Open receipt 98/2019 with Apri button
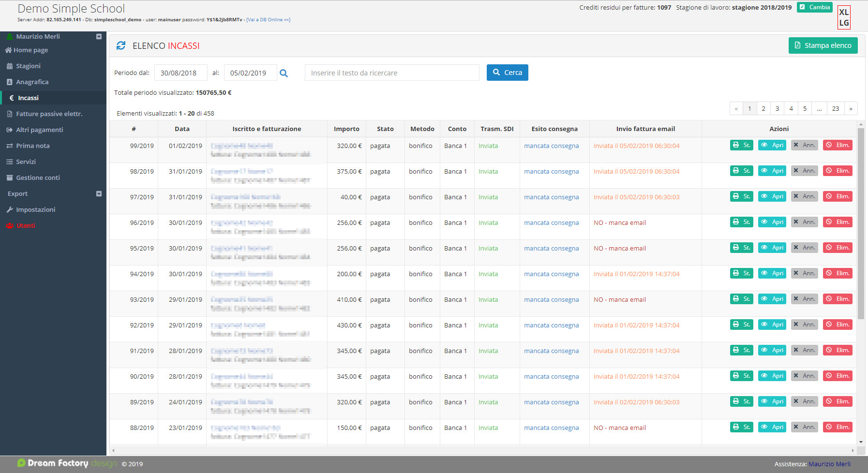 pyautogui.click(x=772, y=171)
